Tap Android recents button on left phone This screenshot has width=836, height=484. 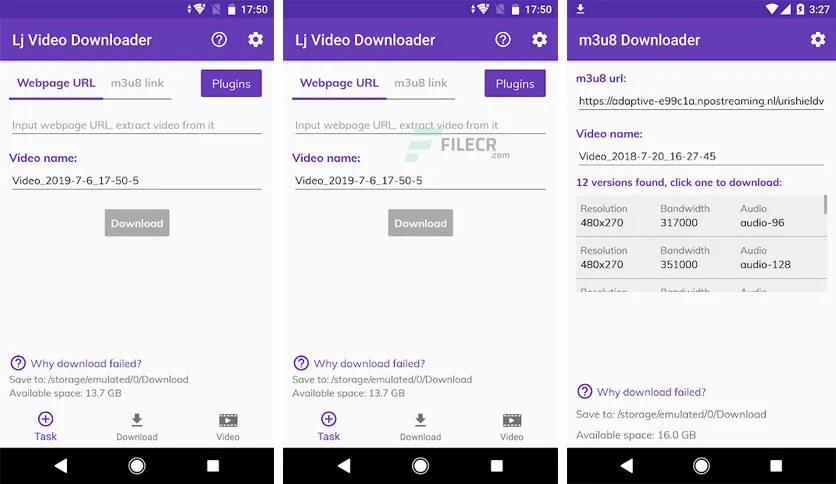click(x=213, y=466)
